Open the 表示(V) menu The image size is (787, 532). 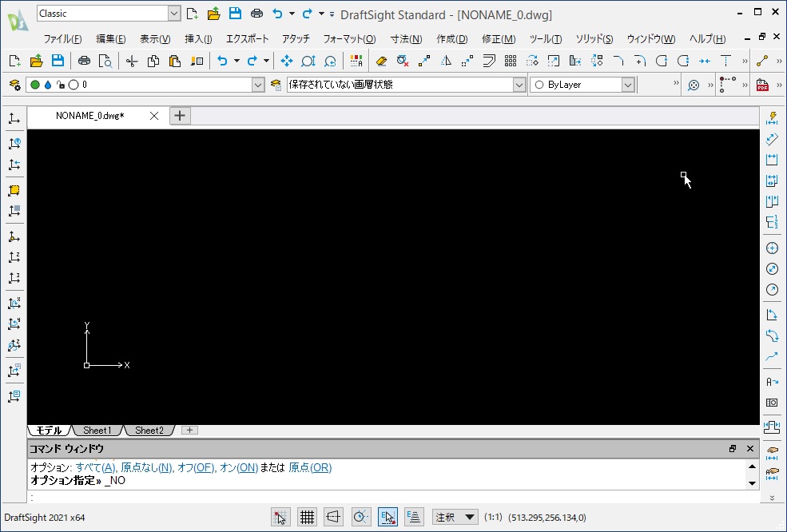pyautogui.click(x=155, y=38)
